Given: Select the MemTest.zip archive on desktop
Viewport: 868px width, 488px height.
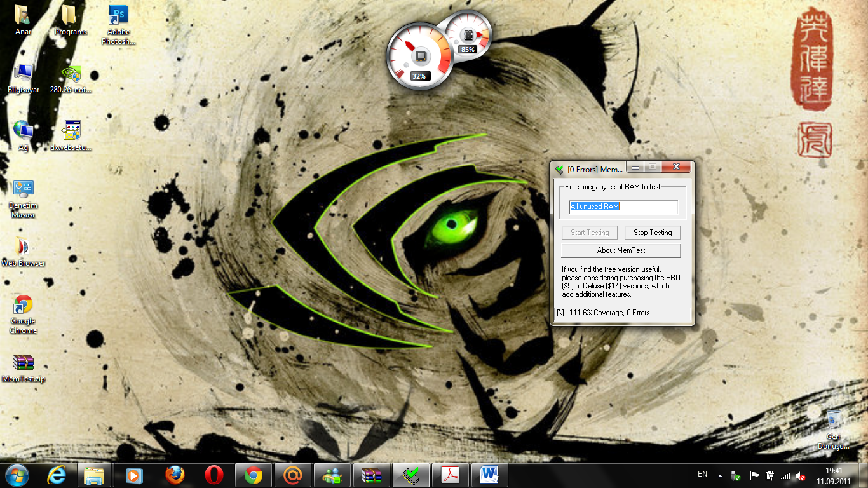Looking at the screenshot, I should pos(24,368).
